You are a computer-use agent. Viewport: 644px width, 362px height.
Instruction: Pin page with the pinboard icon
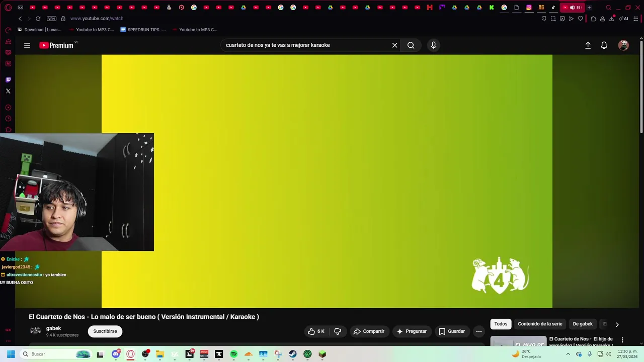click(x=544, y=19)
